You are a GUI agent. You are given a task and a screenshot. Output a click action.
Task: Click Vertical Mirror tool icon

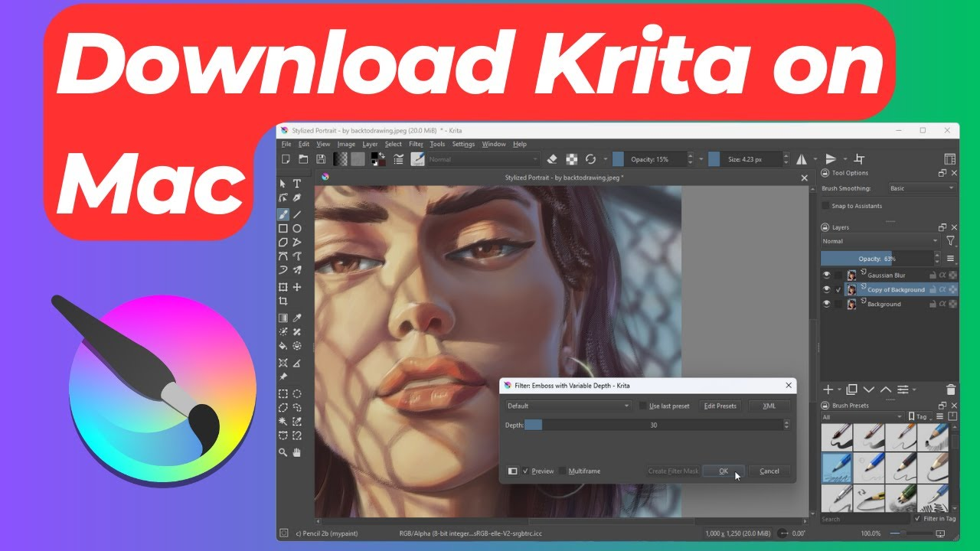(831, 159)
